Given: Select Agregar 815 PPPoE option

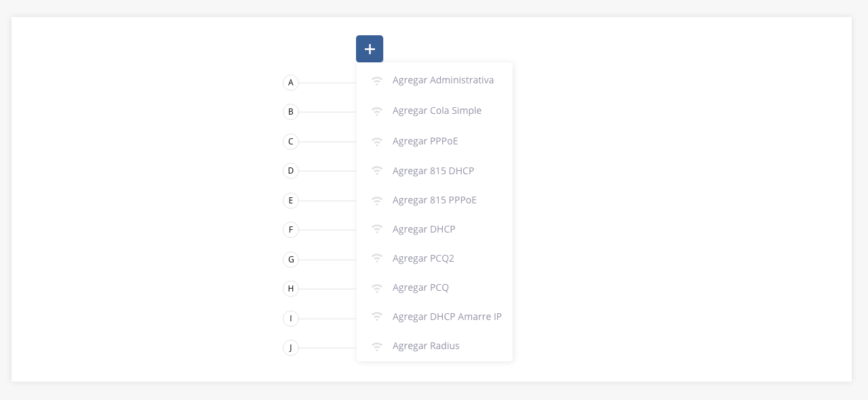Looking at the screenshot, I should [435, 200].
